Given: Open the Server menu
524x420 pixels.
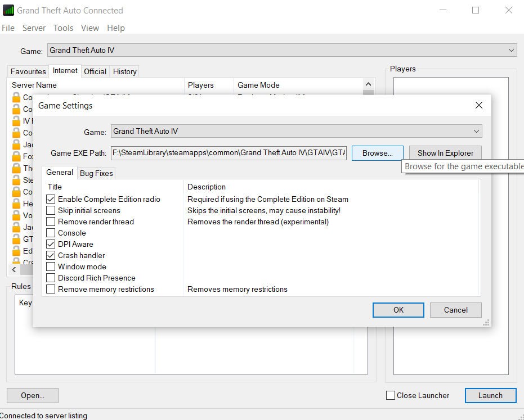Looking at the screenshot, I should tap(34, 28).
